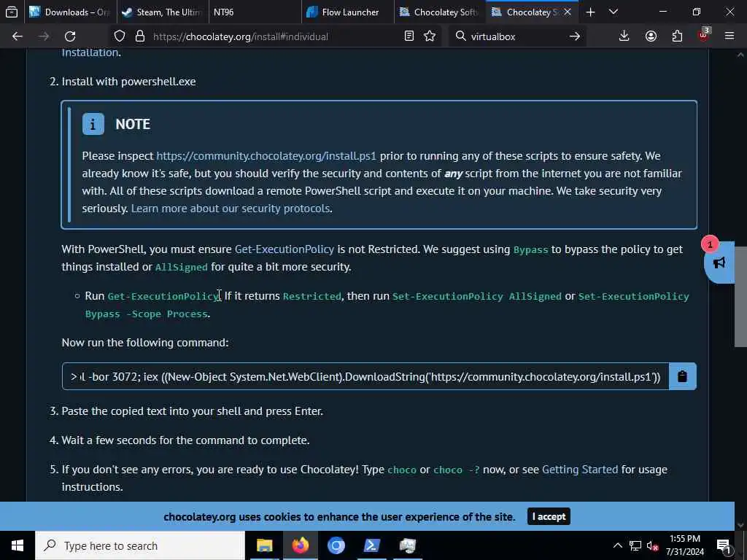Open PowerShell from taskbar
The height and width of the screenshot is (560, 747).
point(371,545)
